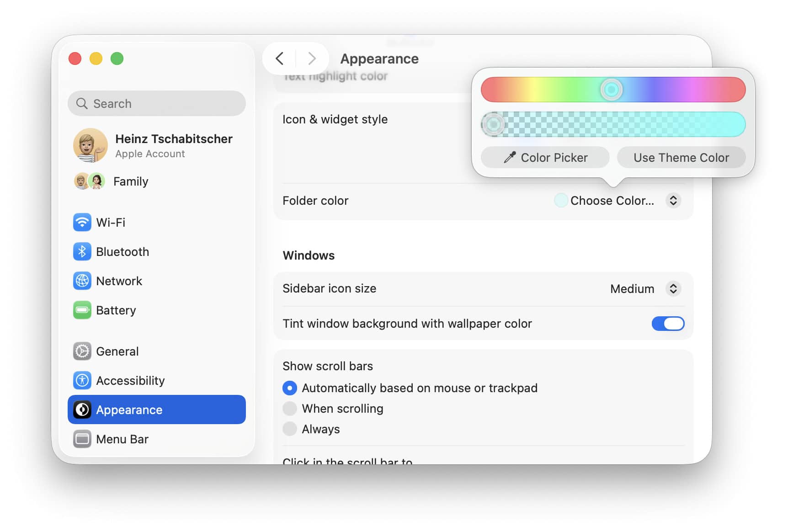Click the rainbow hue slider handle
Viewport: 788px width, 532px height.
pyautogui.click(x=611, y=90)
